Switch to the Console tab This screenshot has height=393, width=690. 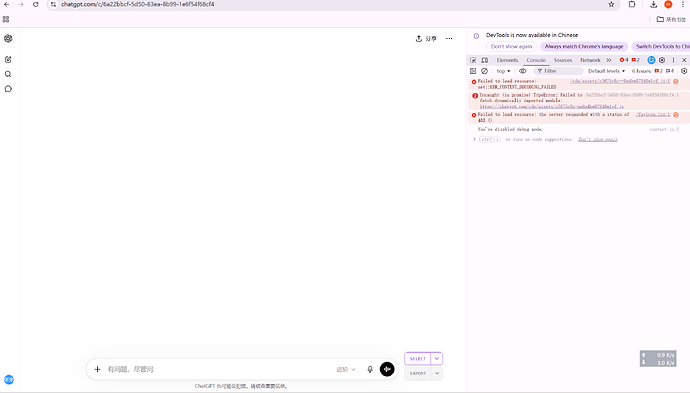point(536,60)
